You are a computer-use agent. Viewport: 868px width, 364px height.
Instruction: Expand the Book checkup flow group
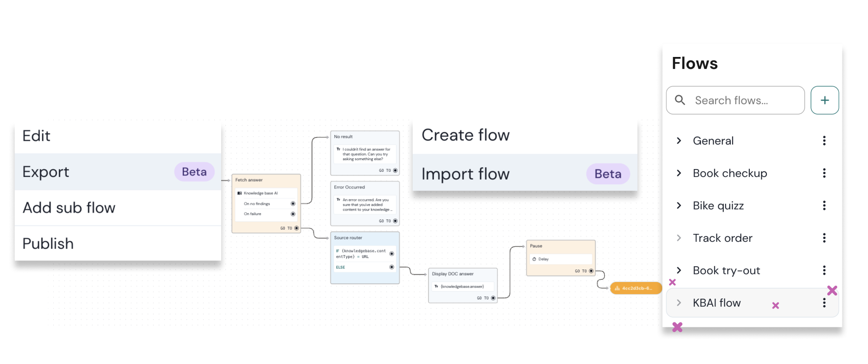679,173
